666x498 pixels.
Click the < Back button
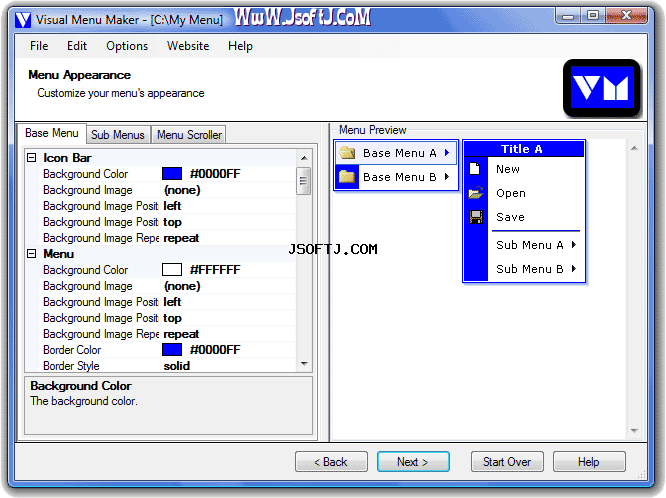(x=331, y=462)
